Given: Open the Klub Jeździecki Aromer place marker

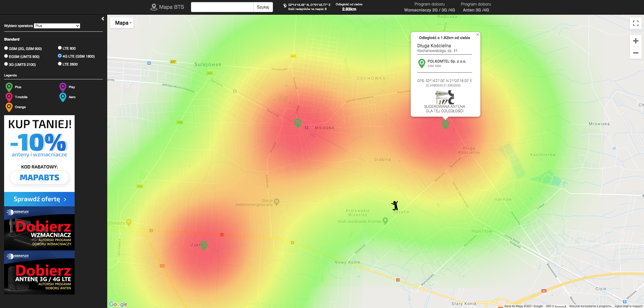Looking at the screenshot, I should [x=385, y=221].
